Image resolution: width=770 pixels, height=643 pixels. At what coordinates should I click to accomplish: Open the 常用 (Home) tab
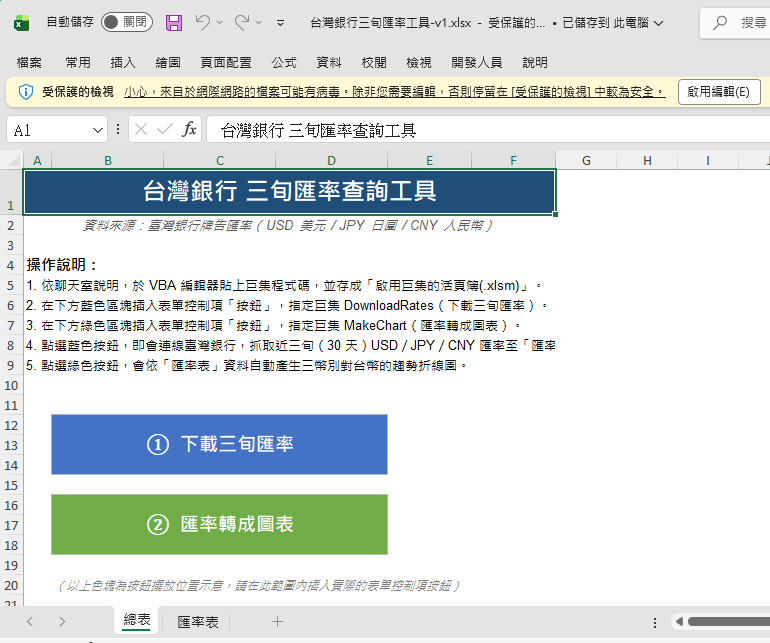78,62
